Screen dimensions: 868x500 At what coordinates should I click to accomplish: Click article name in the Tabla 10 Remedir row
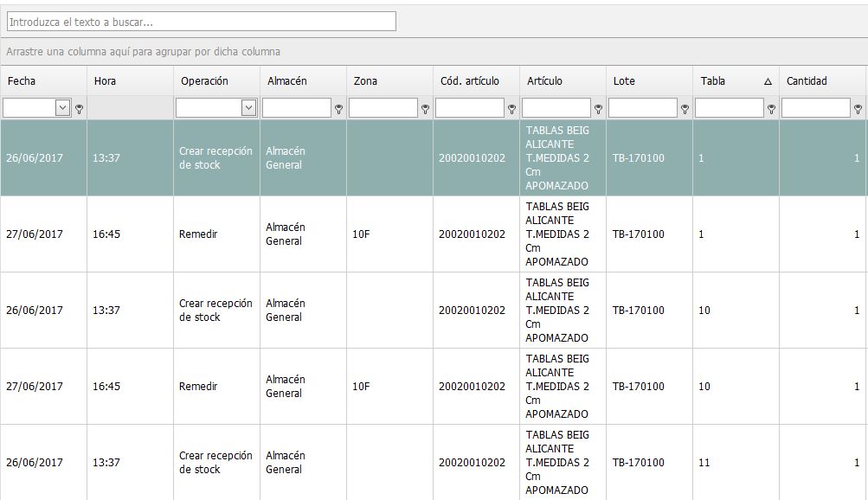[x=557, y=386]
